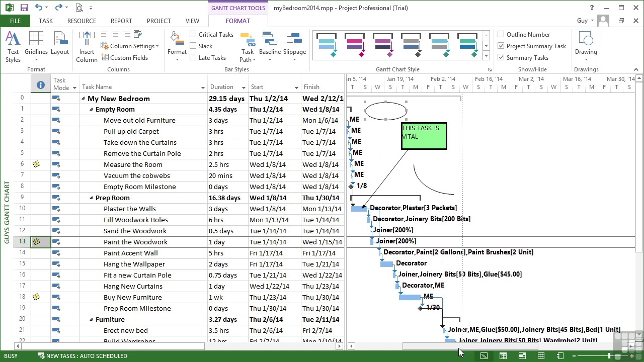The image size is (644, 362).
Task: Click the note icon on row 18
Action: point(36,297)
